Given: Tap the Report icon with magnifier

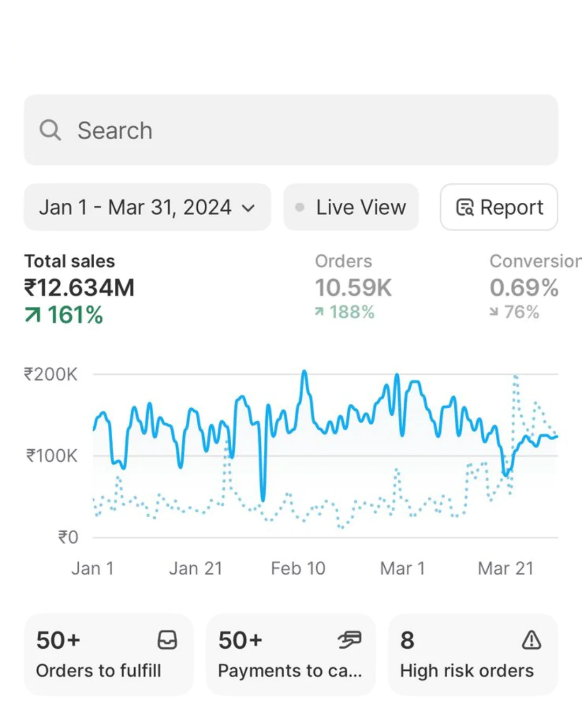Looking at the screenshot, I should click(x=465, y=208).
